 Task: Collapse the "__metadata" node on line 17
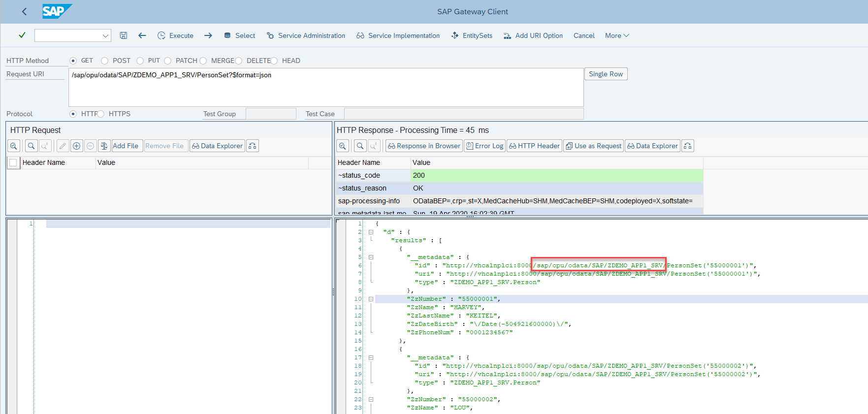(x=371, y=357)
